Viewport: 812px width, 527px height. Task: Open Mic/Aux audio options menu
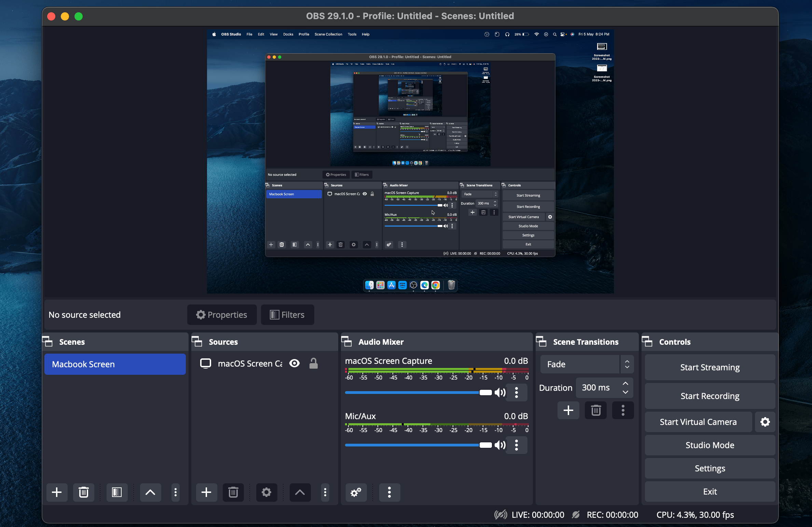[517, 445]
